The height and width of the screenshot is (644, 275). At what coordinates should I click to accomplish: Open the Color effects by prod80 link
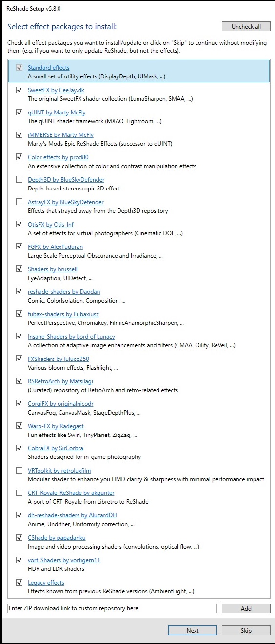(58, 157)
